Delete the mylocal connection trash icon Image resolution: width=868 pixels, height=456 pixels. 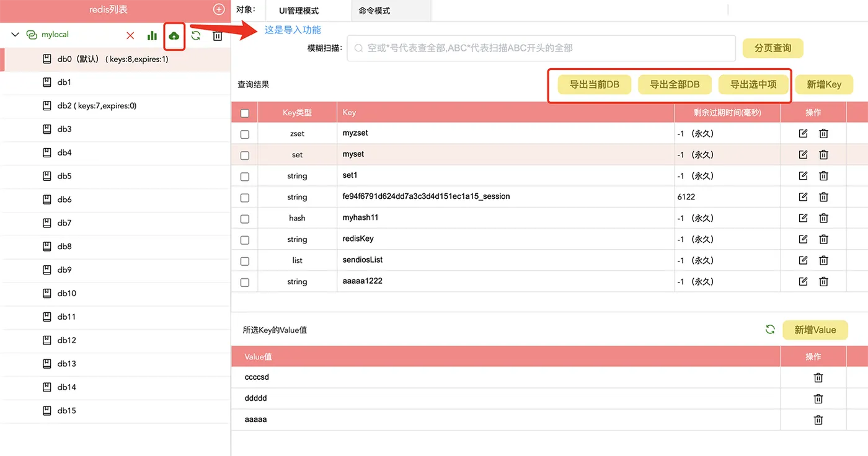click(218, 36)
